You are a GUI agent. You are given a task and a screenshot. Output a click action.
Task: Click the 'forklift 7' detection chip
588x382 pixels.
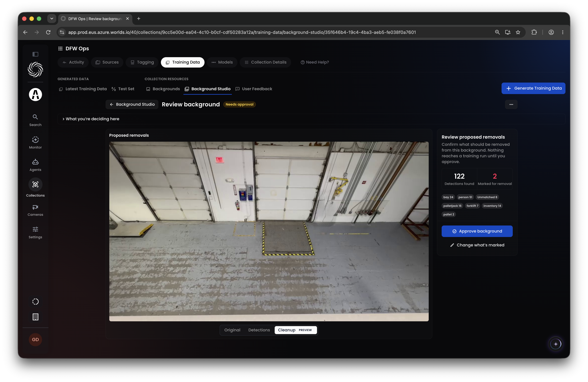pyautogui.click(x=472, y=206)
